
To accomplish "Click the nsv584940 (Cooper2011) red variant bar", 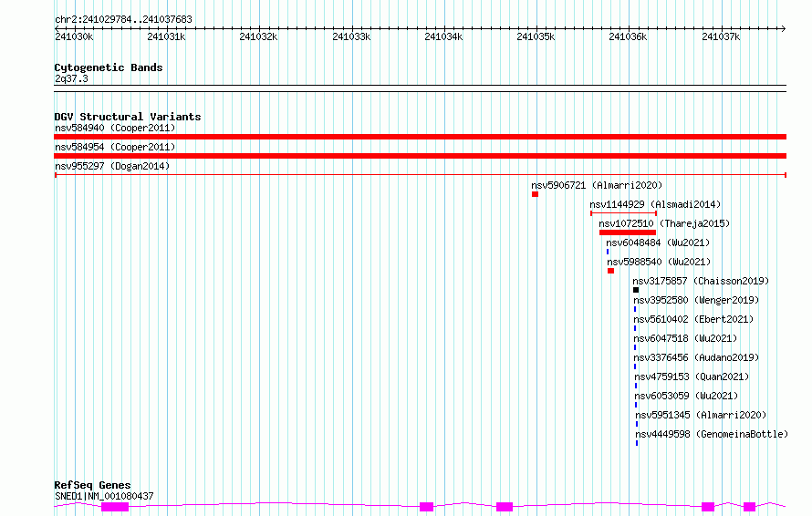I will pyautogui.click(x=420, y=137).
